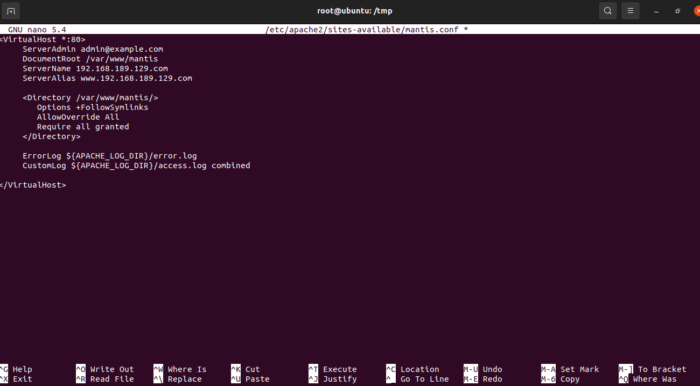Click the ^Q Where Was shortcut
The image size is (700, 386).
647,379
